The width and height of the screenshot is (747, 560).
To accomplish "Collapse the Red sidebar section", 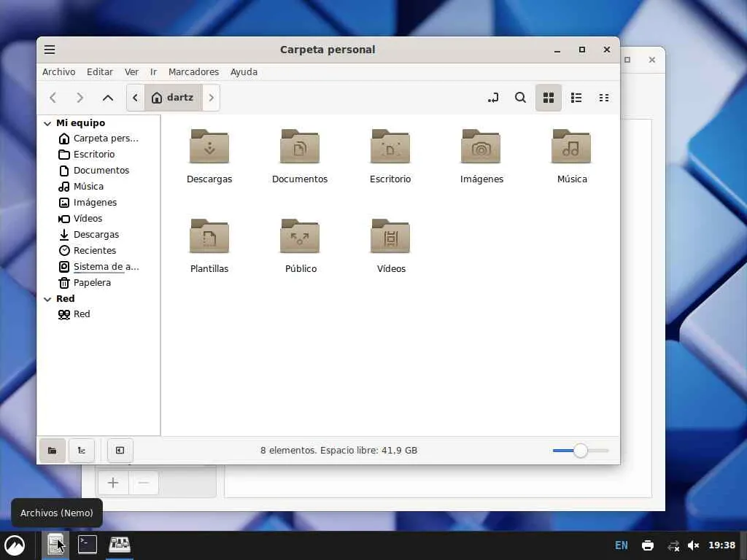I will click(47, 299).
